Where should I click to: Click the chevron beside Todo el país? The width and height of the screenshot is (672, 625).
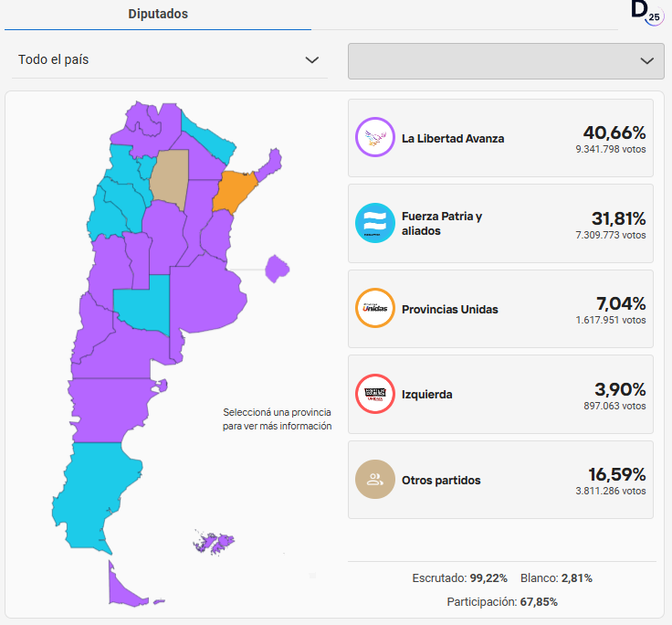pos(312,60)
